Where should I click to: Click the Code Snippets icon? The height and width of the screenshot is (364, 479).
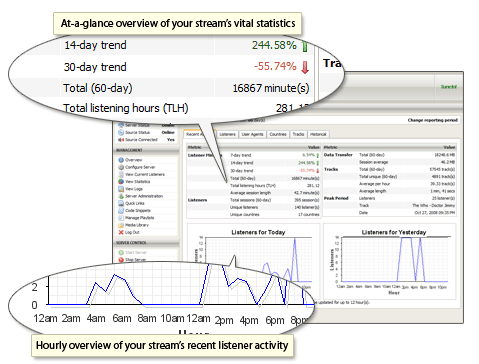tap(121, 211)
